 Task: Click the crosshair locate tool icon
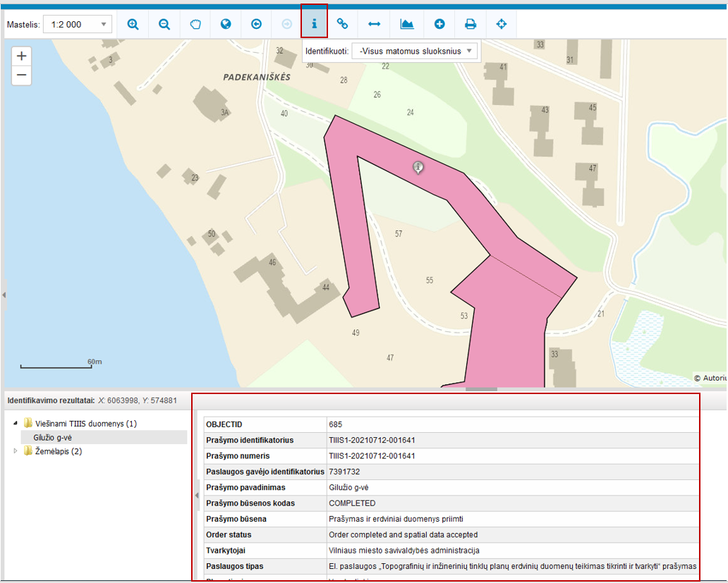[x=502, y=24]
